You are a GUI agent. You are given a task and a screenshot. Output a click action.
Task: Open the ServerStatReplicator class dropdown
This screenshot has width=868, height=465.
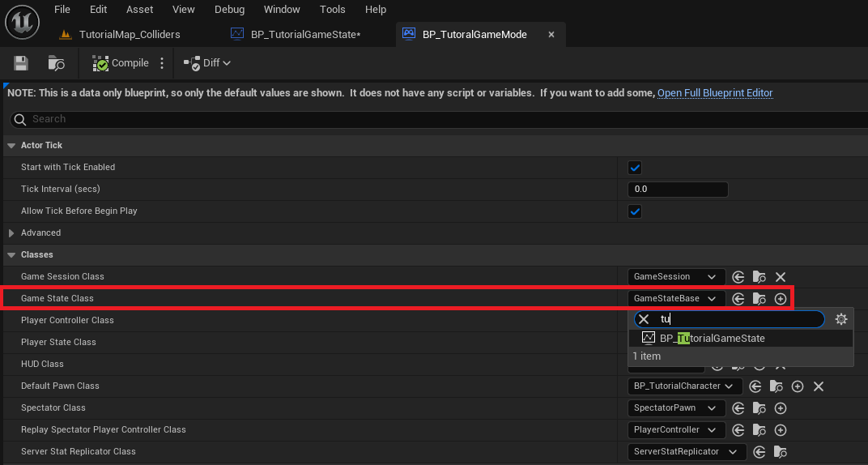tap(687, 452)
